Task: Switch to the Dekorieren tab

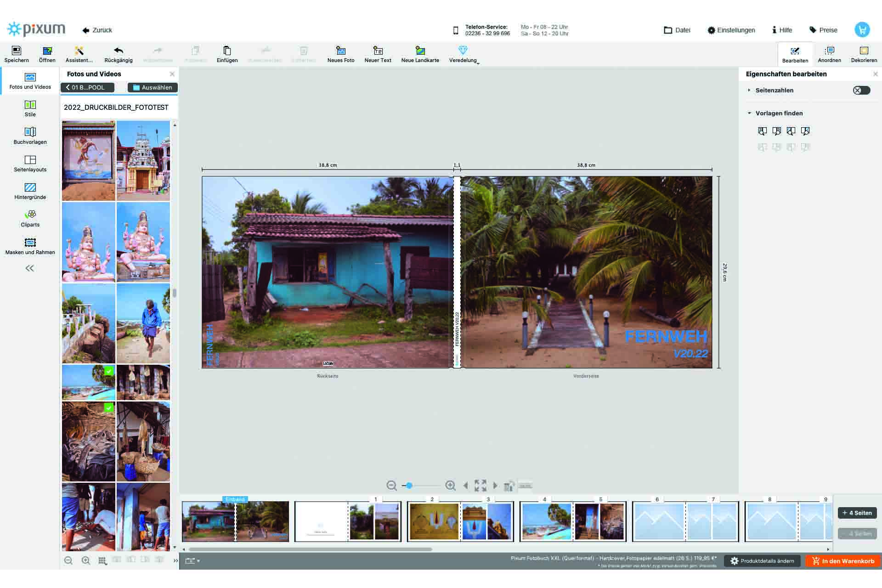Action: pos(864,54)
